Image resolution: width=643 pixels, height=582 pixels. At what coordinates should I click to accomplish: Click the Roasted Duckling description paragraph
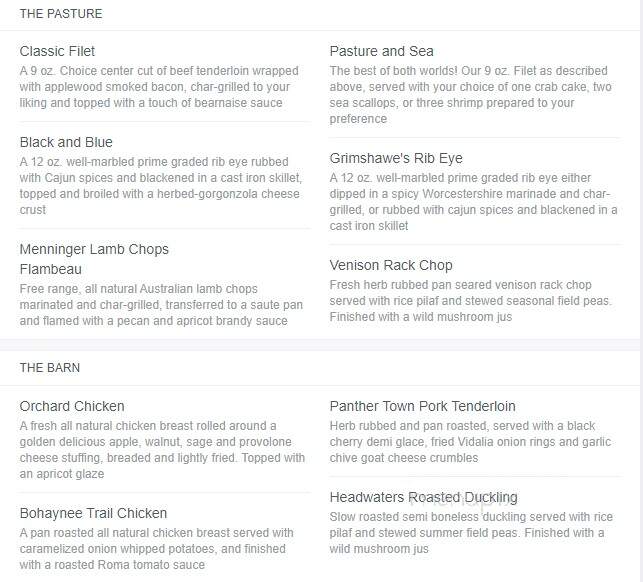tap(471, 533)
